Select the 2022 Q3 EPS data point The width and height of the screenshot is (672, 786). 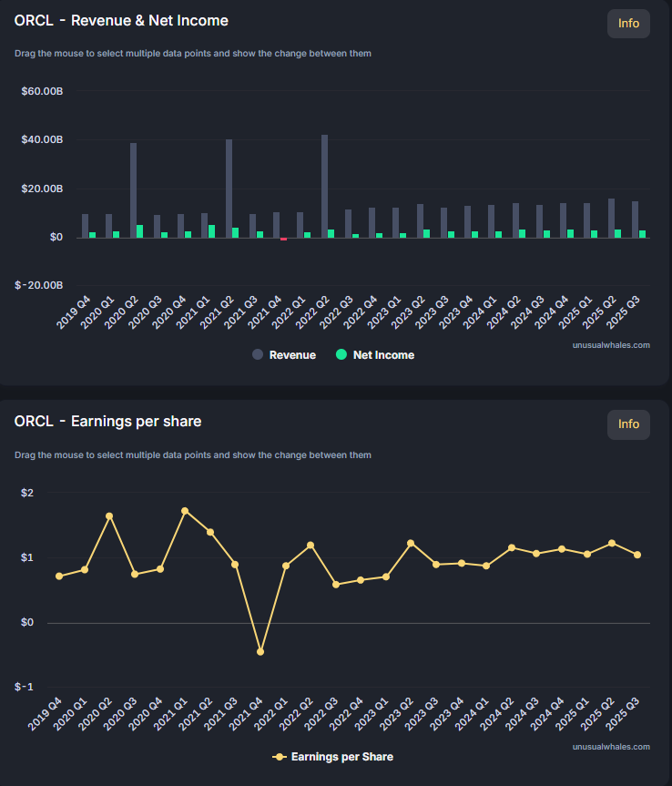tap(336, 585)
